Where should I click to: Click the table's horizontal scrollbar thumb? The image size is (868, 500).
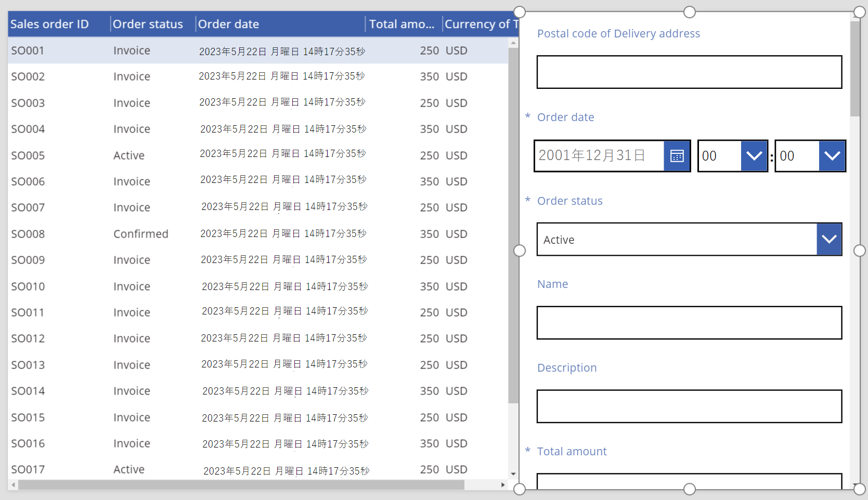tap(241, 485)
